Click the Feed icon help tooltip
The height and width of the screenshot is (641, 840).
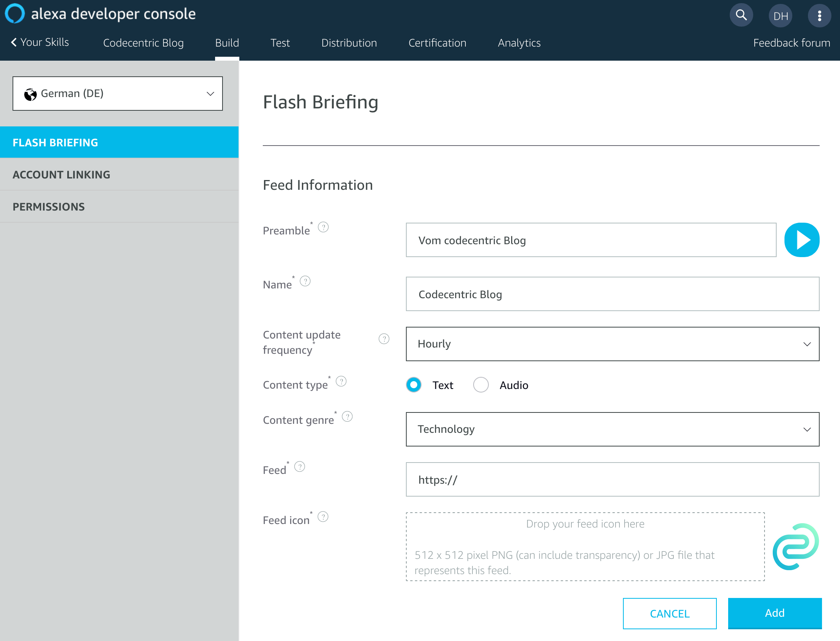(x=323, y=517)
